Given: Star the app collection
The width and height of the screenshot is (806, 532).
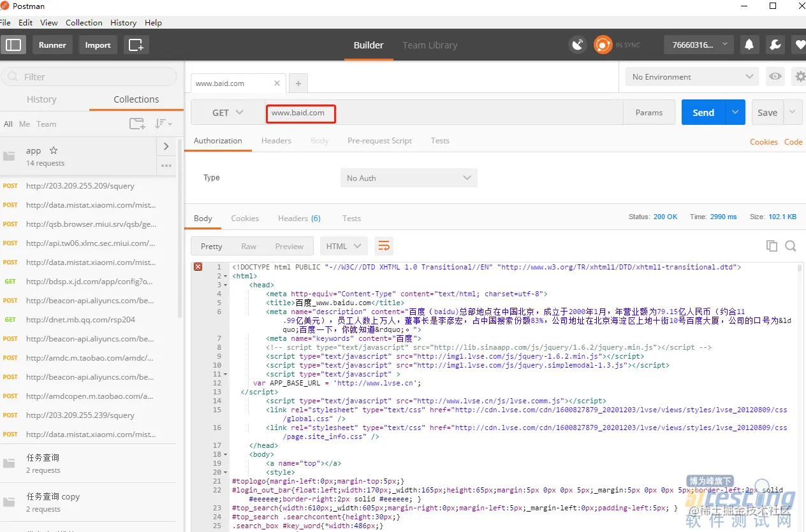Looking at the screenshot, I should tap(54, 150).
